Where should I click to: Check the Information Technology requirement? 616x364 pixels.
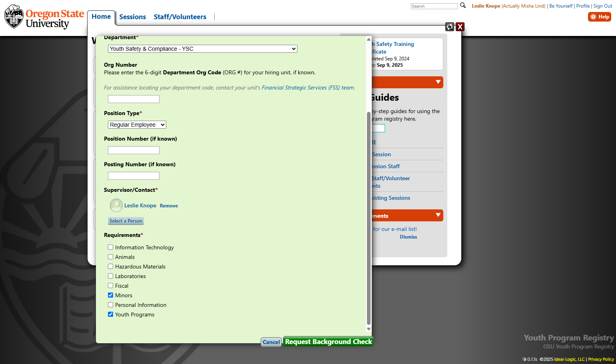tap(111, 247)
